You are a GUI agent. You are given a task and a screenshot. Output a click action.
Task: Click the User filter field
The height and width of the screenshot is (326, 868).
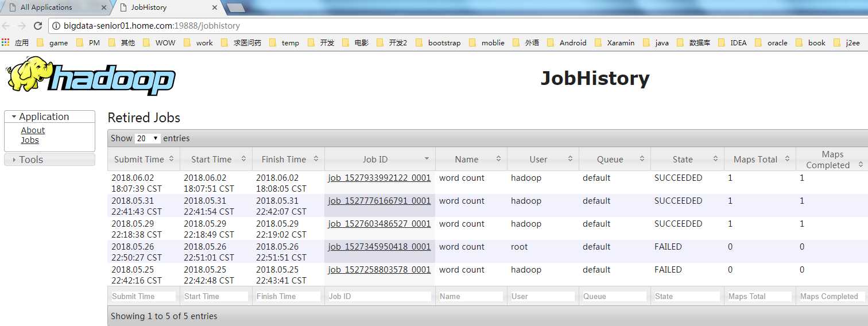[x=543, y=296]
